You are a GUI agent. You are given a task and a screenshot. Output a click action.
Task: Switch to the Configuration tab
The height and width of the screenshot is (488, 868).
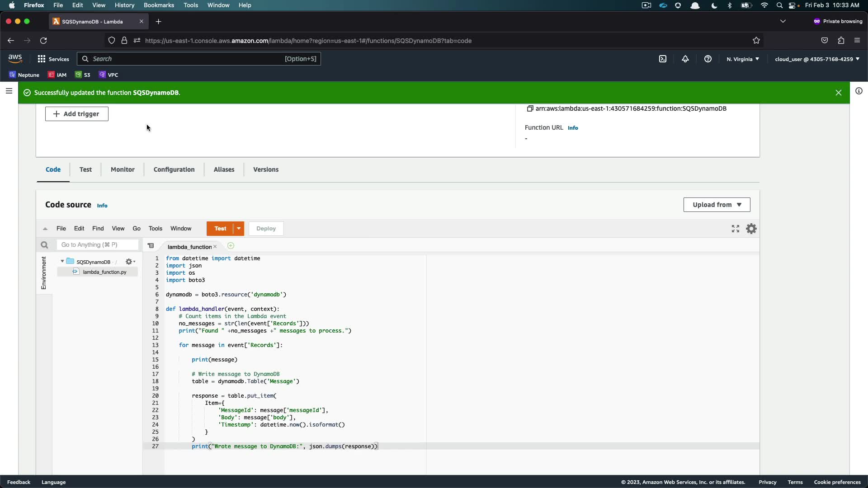click(174, 169)
